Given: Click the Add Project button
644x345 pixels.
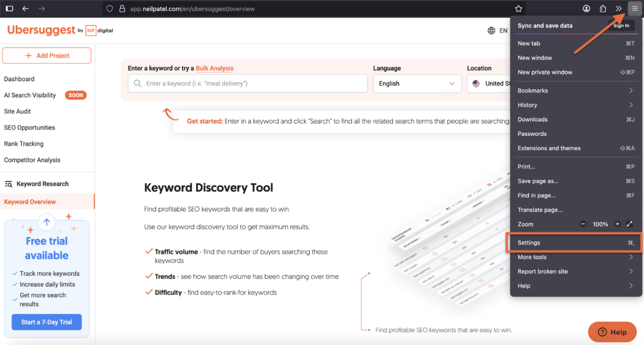Looking at the screenshot, I should (47, 56).
